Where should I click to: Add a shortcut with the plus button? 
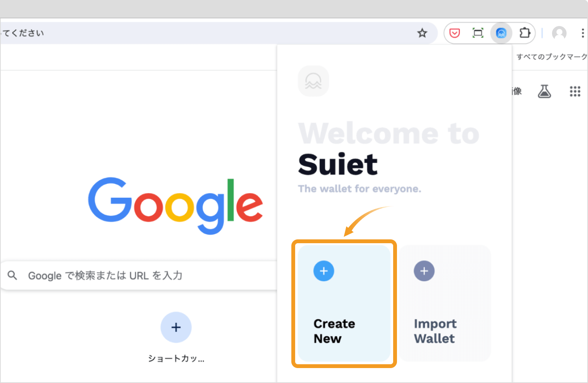176,327
